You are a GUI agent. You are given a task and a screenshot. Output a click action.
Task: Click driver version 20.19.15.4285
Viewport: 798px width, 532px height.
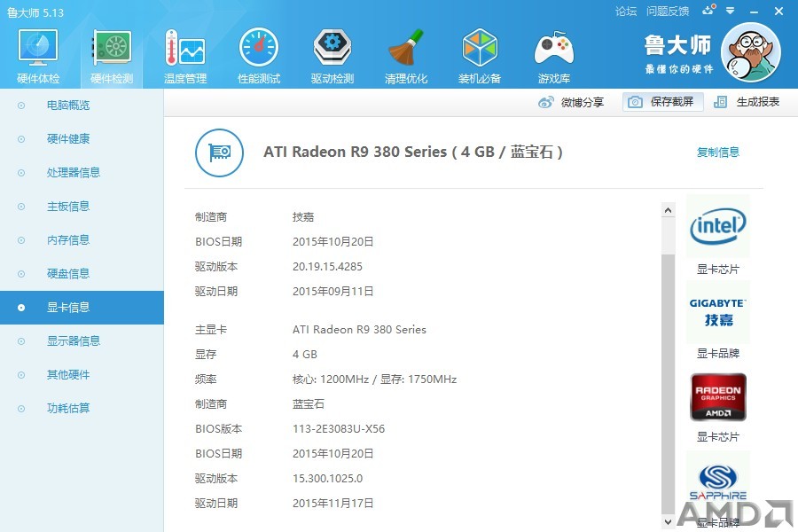click(327, 267)
